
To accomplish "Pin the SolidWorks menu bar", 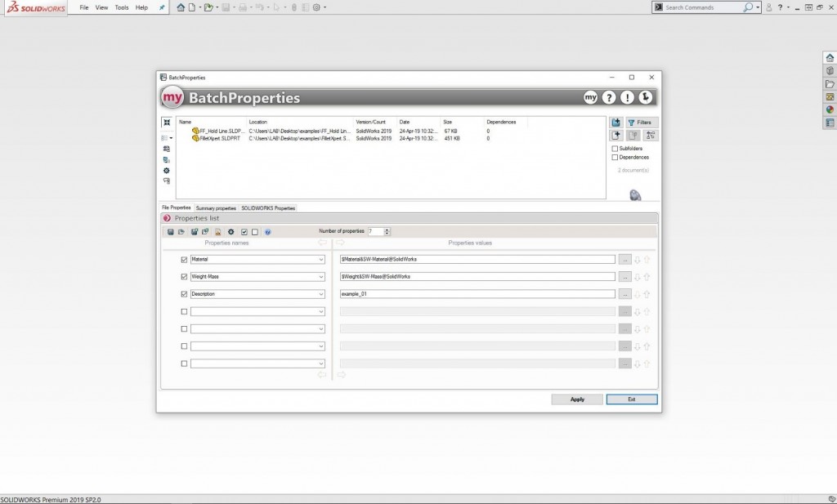I will point(162,7).
